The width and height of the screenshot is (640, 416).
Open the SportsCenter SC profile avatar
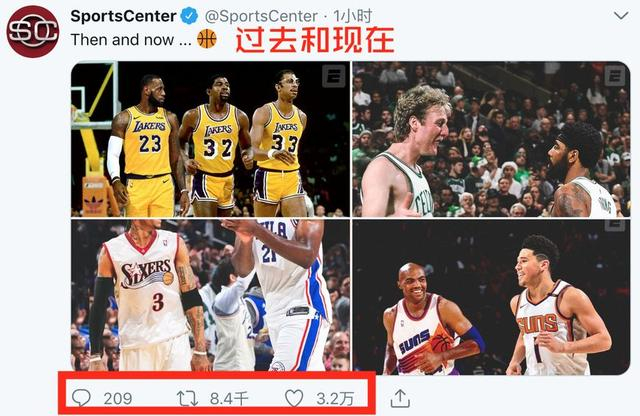click(33, 31)
